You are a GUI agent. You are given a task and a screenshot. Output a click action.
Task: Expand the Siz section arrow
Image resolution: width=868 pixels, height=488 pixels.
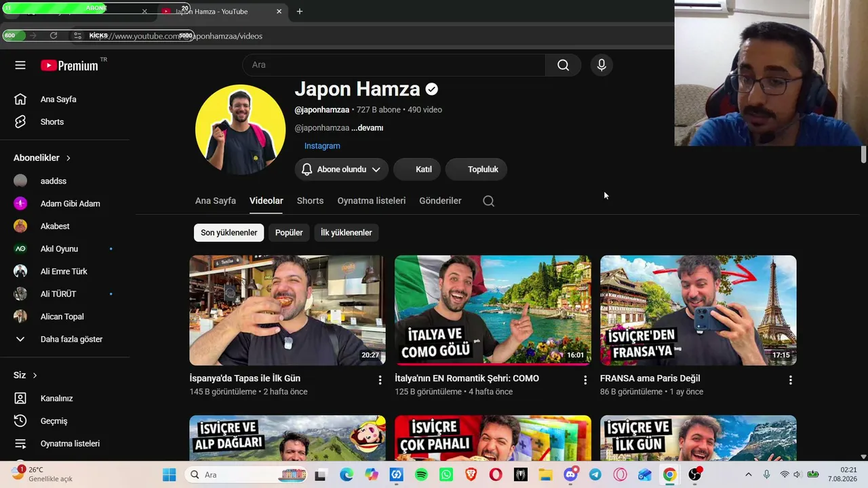coord(35,375)
